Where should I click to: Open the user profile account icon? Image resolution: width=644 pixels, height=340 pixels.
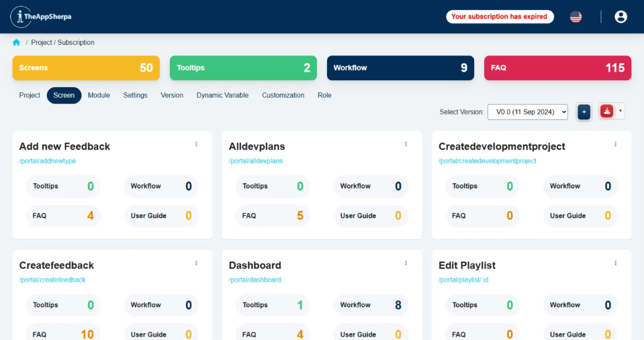[x=621, y=17]
